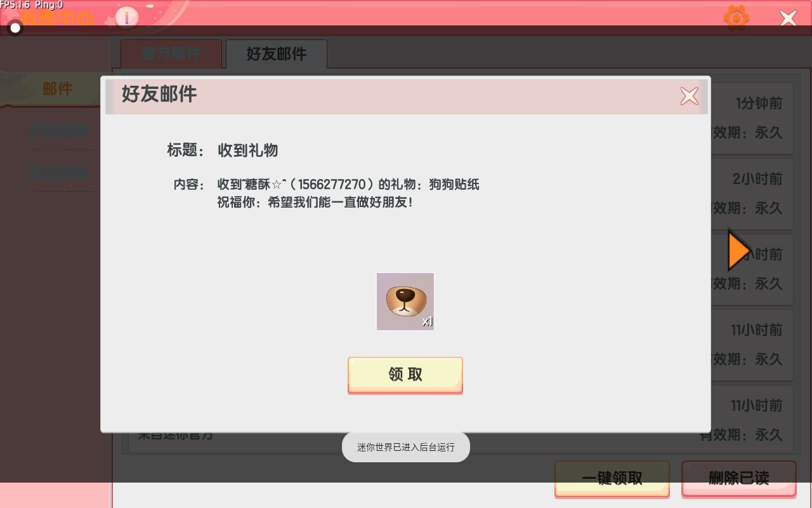Close the 好友邮件 dialog with X
Image resolution: width=812 pixels, height=508 pixels.
pos(689,96)
